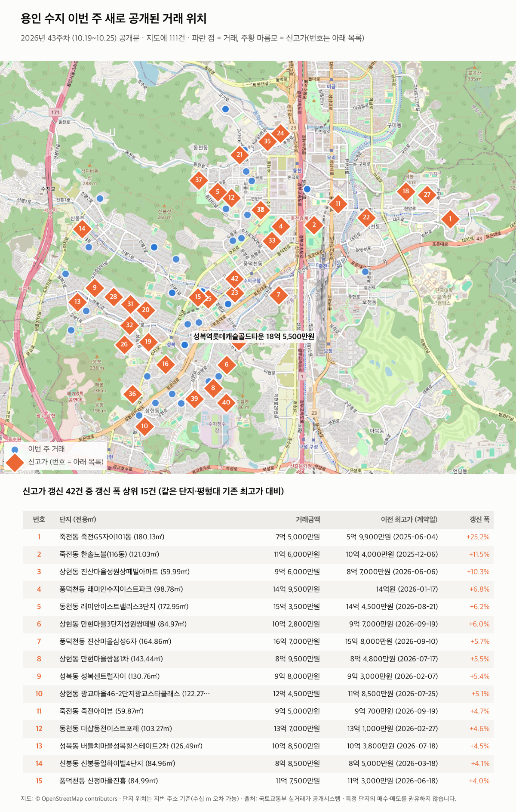Select map marker number 33
This screenshot has height=812, width=516.
tap(272, 241)
